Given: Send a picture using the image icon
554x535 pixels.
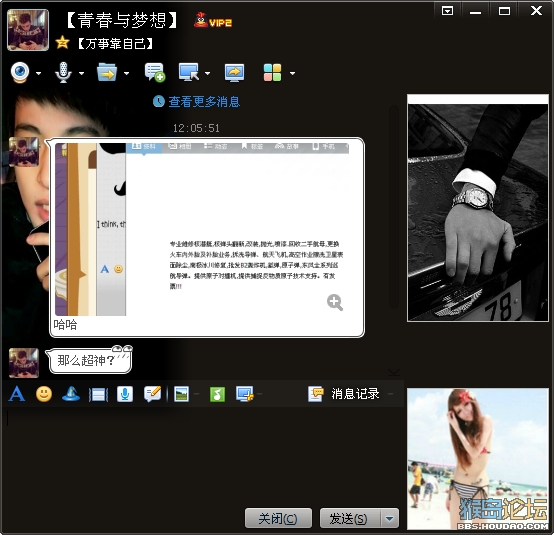Looking at the screenshot, I should 182,394.
